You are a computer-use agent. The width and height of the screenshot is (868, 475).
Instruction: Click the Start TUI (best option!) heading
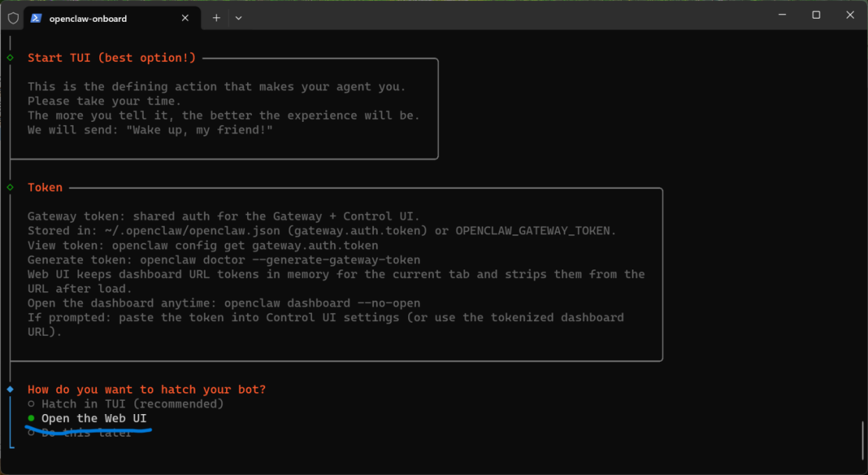pyautogui.click(x=112, y=58)
